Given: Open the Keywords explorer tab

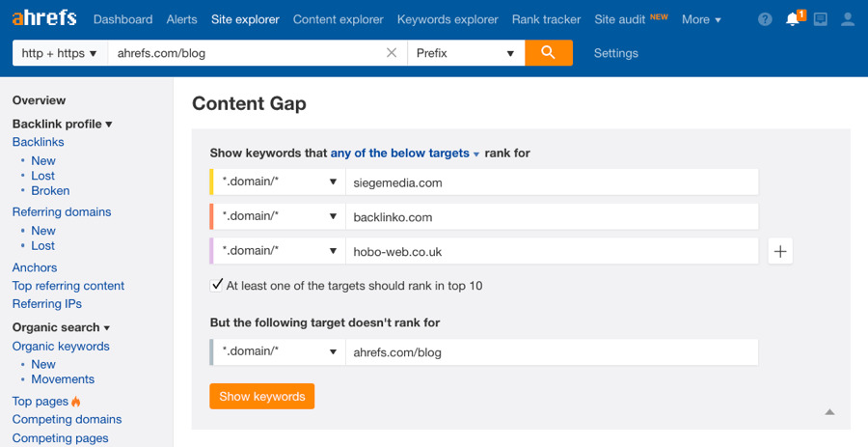Looking at the screenshot, I should [448, 19].
